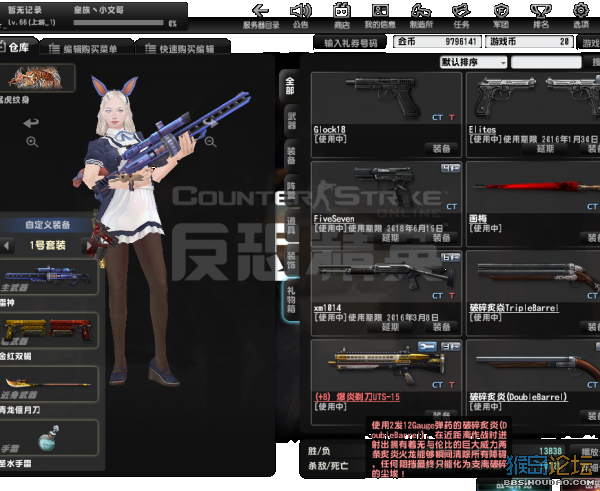Select the 装饰 decoration category tab
The width and height of the screenshot is (600, 491).
pyautogui.click(x=291, y=261)
